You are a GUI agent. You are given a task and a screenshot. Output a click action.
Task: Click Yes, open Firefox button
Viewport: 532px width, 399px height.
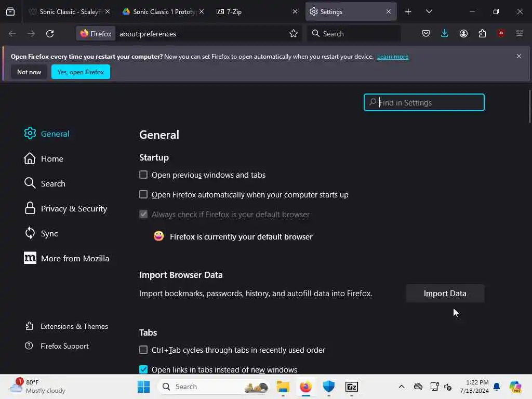pos(81,72)
